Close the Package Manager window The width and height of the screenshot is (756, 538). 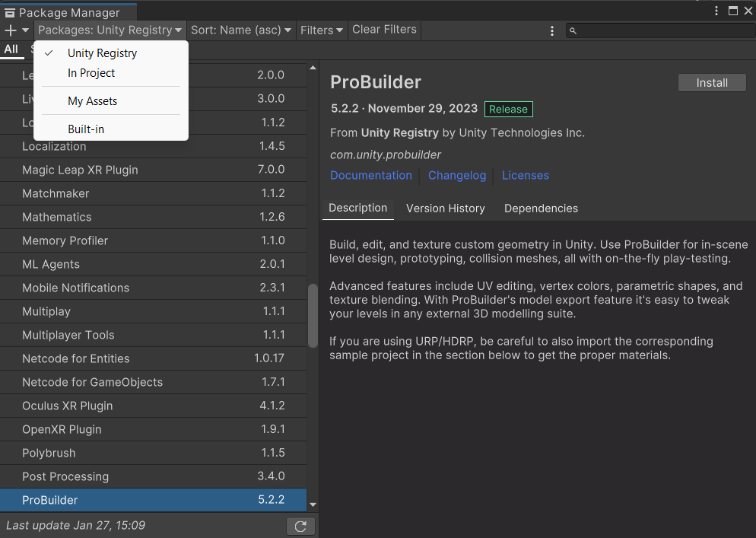[x=748, y=11]
